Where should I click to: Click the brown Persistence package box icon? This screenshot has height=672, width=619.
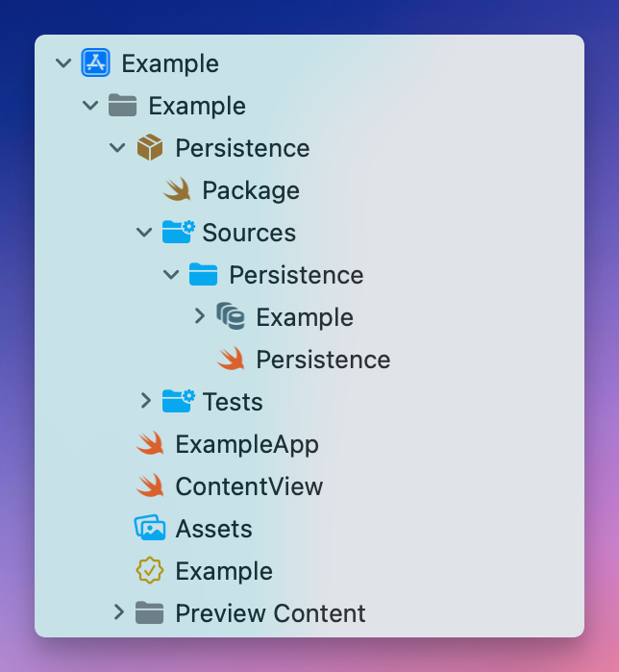150,148
